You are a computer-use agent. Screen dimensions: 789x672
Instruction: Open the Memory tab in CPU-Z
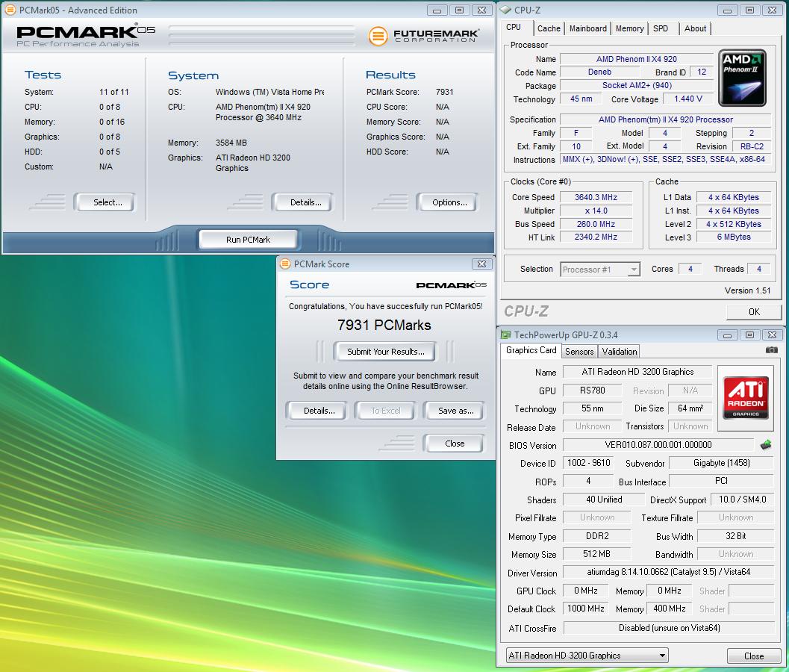(x=629, y=28)
